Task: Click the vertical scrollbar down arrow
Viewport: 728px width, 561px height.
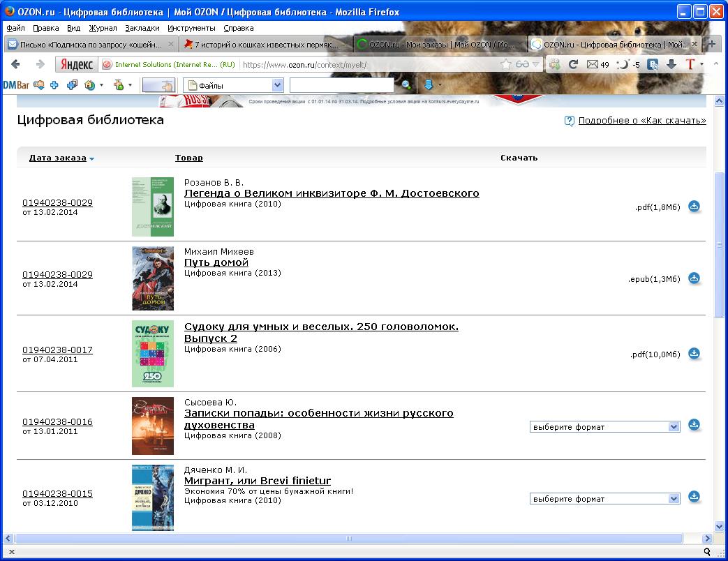Action: pos(719,527)
